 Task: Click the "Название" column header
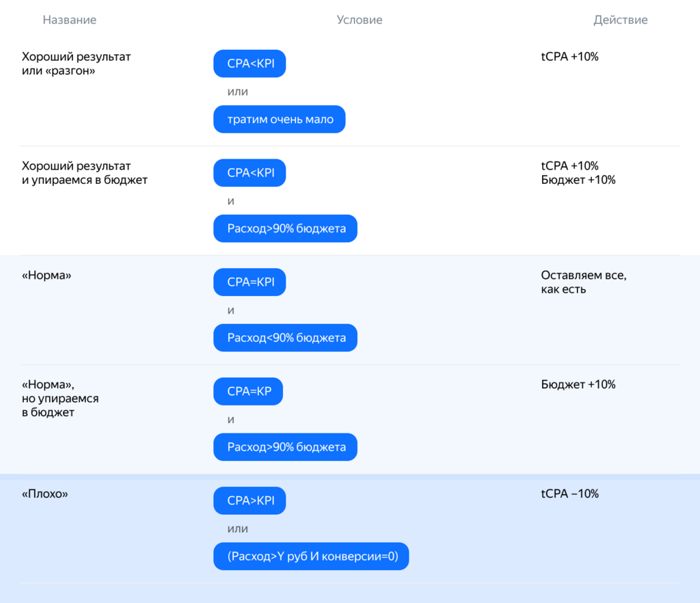pos(69,20)
